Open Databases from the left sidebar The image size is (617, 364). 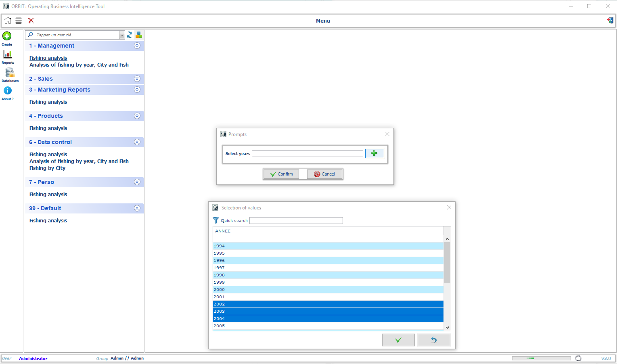(10, 72)
